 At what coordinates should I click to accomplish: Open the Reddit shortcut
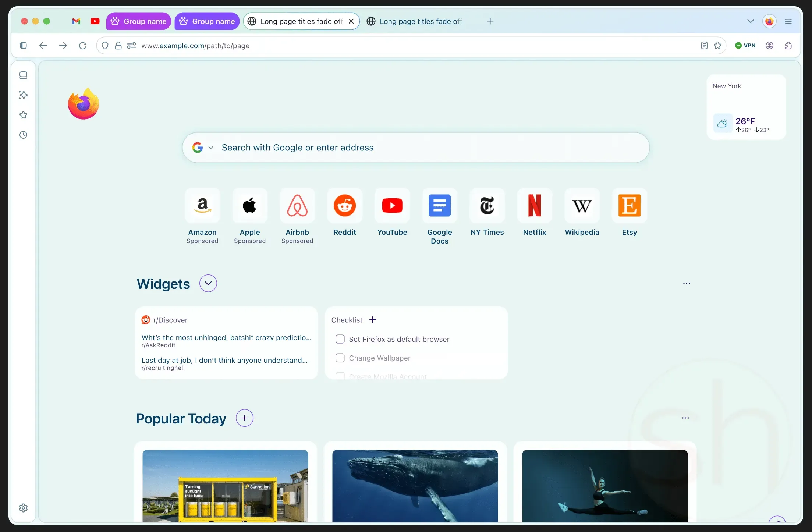344,206
